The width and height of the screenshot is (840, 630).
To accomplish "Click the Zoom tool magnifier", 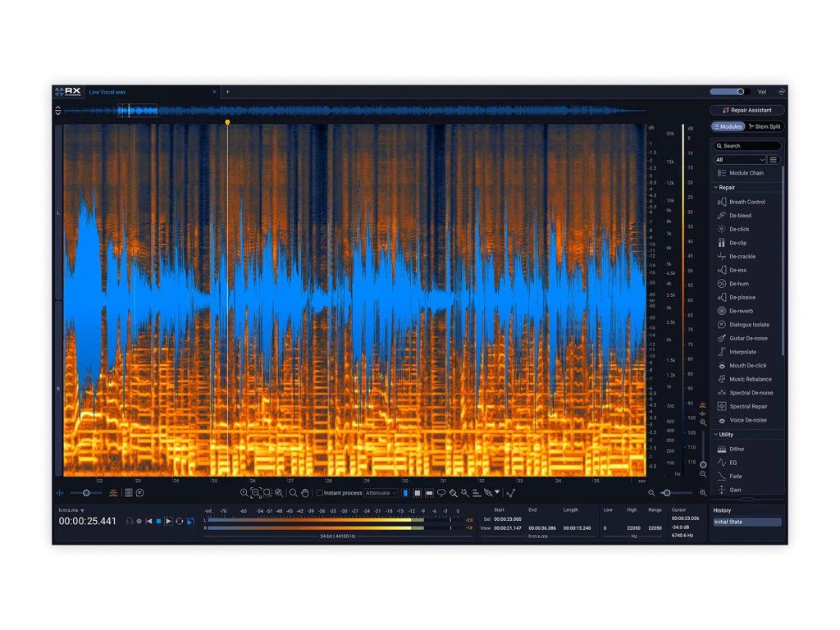I will (293, 493).
